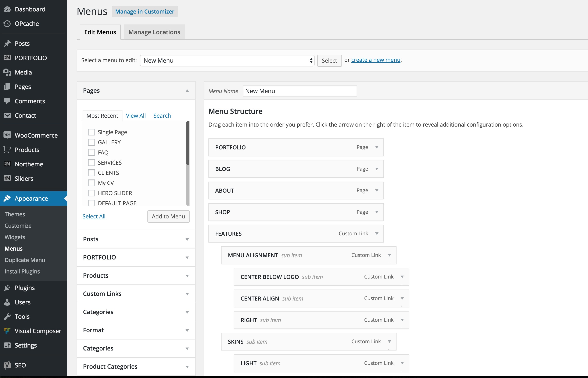Expand the Product Categories section
The height and width of the screenshot is (378, 588).
tap(187, 366)
